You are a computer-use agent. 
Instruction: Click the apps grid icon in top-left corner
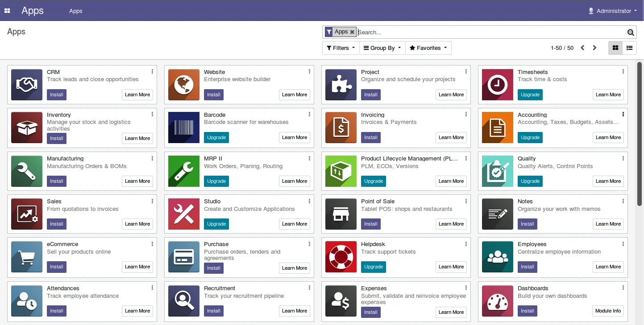(x=7, y=10)
